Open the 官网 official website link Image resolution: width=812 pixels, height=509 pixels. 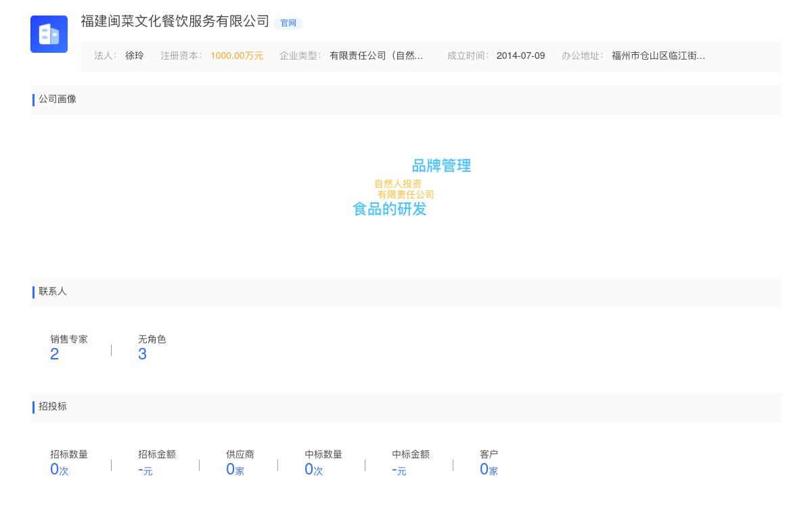click(x=288, y=23)
